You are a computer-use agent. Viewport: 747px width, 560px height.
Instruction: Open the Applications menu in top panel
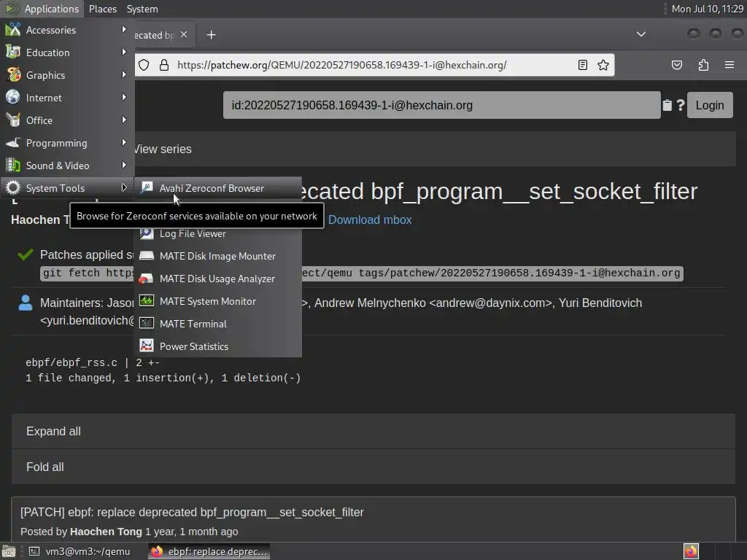(x=42, y=9)
